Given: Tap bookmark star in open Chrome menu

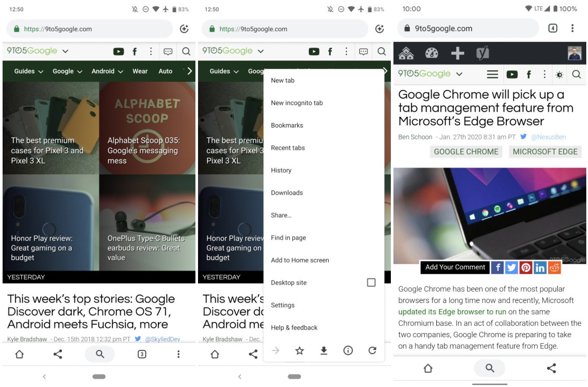Looking at the screenshot, I should pyautogui.click(x=300, y=351).
